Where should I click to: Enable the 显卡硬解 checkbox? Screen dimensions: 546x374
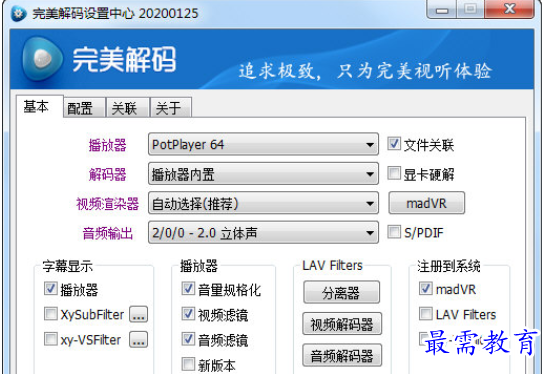coord(394,173)
